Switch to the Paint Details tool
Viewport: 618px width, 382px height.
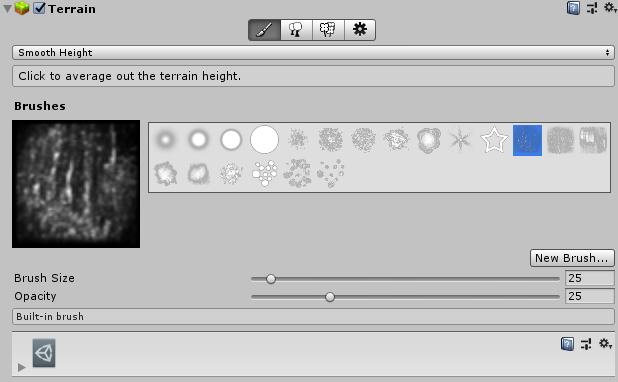click(328, 30)
